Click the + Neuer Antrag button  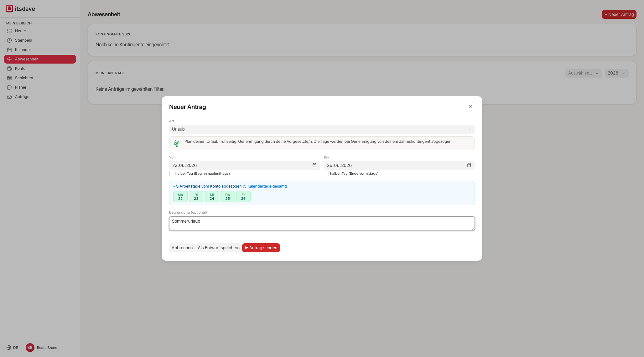[x=619, y=14]
